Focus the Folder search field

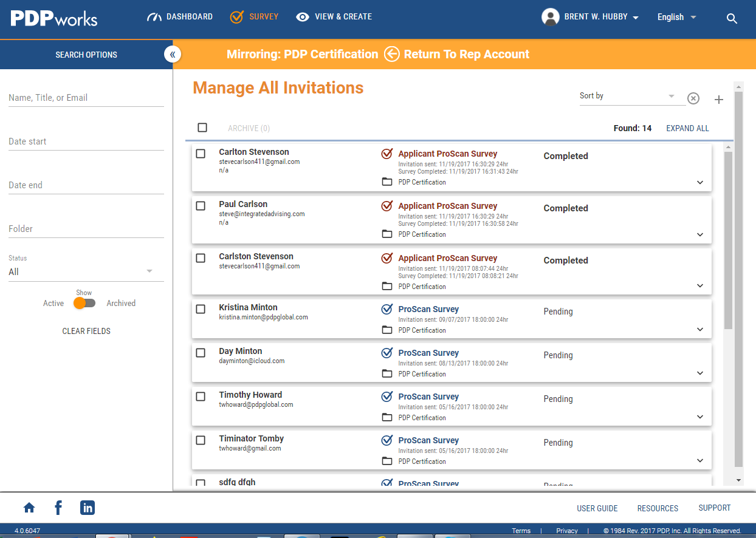point(86,228)
